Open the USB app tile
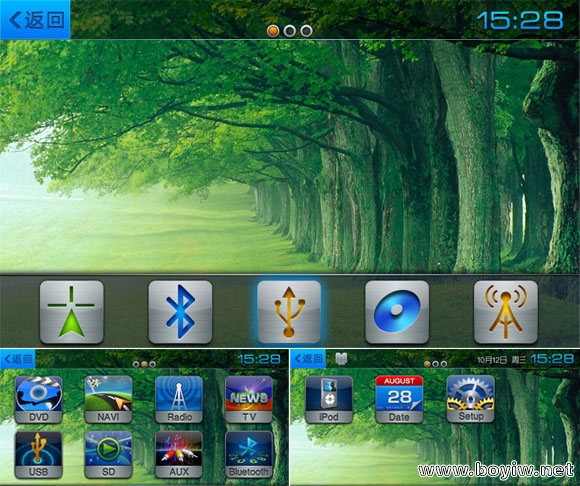 (38, 455)
